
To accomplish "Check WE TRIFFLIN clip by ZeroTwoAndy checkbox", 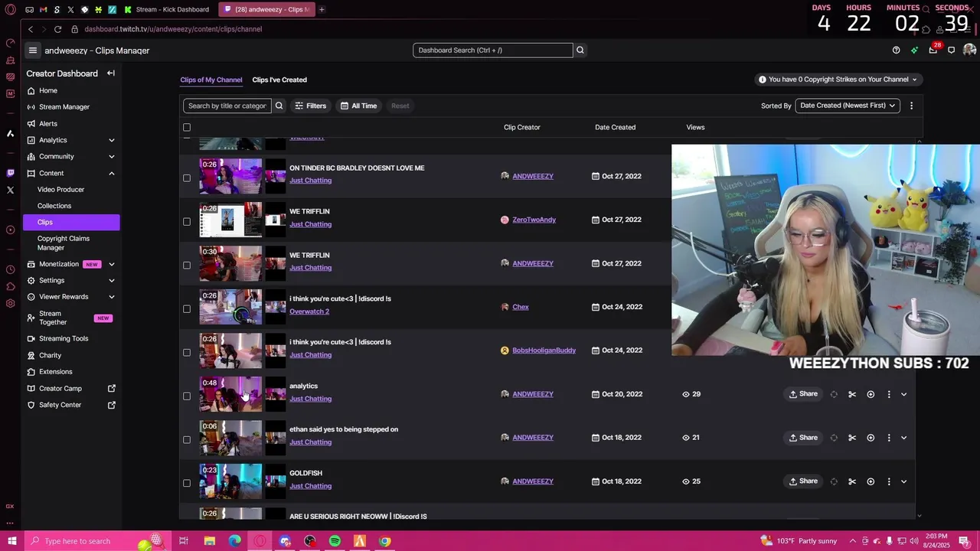I will click(x=187, y=221).
